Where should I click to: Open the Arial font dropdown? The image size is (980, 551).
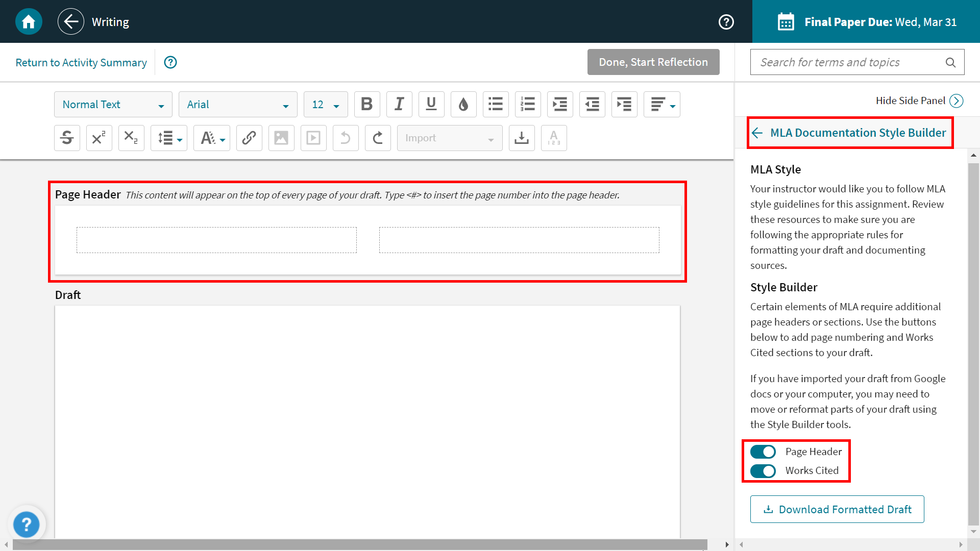pyautogui.click(x=238, y=104)
